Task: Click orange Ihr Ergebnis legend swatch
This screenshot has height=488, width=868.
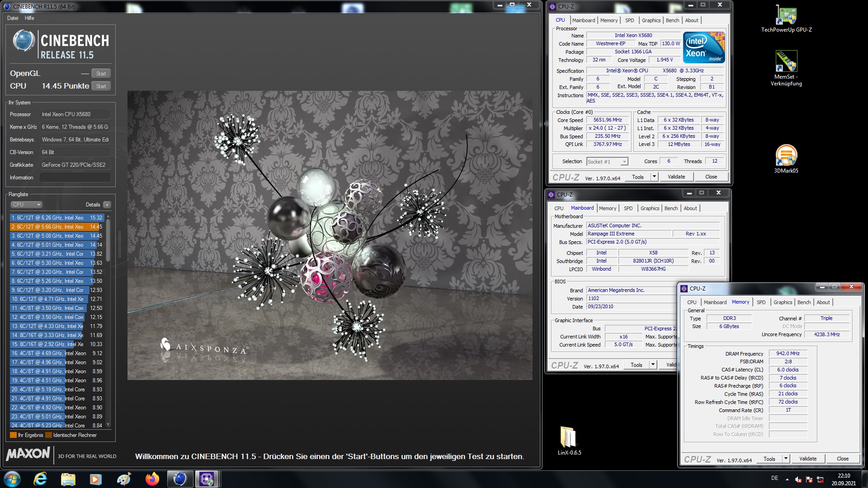Action: click(x=13, y=435)
